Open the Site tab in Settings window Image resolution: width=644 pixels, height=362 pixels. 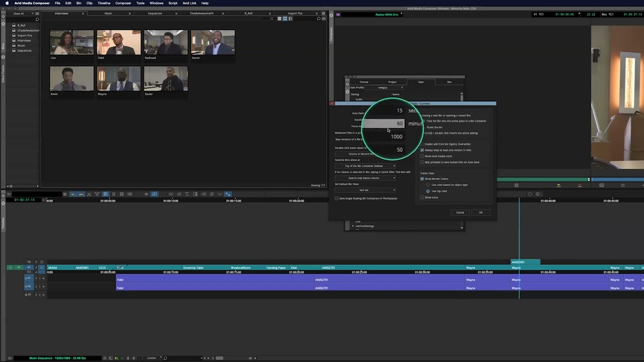pos(449,82)
